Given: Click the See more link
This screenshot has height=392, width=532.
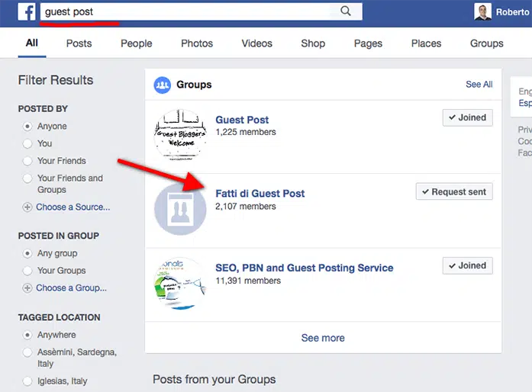Looking at the screenshot, I should tap(323, 338).
